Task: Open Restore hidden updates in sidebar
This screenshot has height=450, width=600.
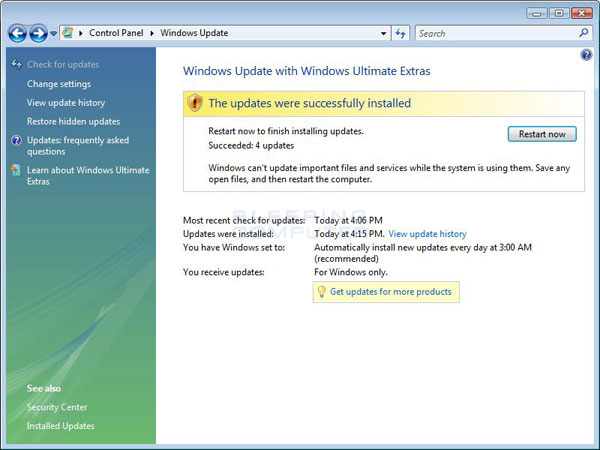Action: click(x=73, y=121)
